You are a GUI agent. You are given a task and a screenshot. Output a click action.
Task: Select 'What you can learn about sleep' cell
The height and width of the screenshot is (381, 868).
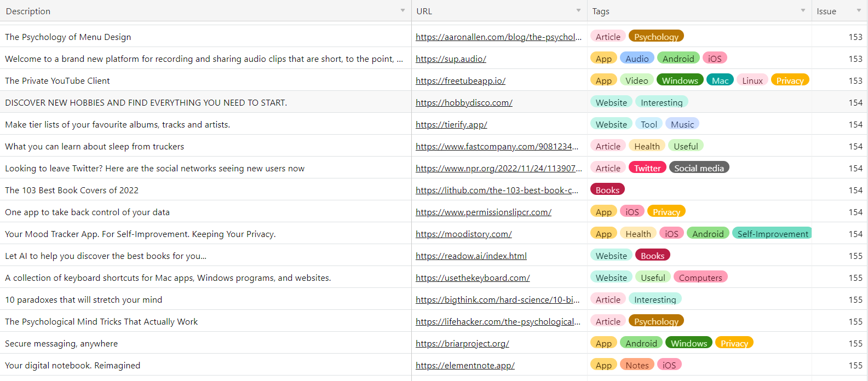pyautogui.click(x=205, y=146)
